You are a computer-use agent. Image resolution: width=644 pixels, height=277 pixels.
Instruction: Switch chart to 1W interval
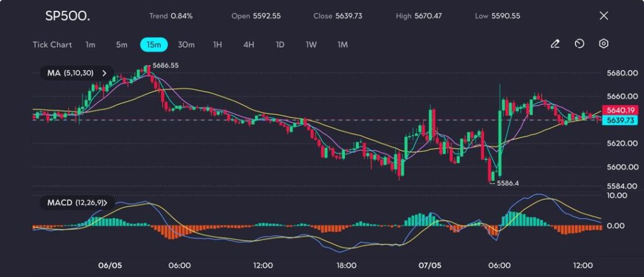(311, 45)
